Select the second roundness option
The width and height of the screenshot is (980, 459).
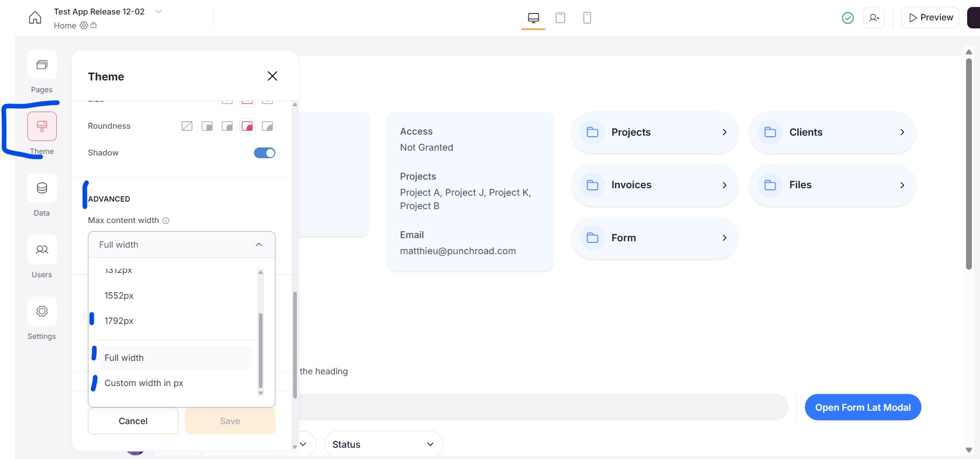tap(207, 126)
